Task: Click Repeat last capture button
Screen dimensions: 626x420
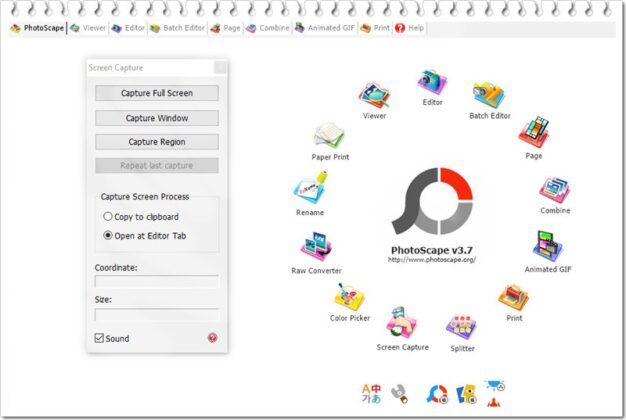Action: pyautogui.click(x=156, y=165)
